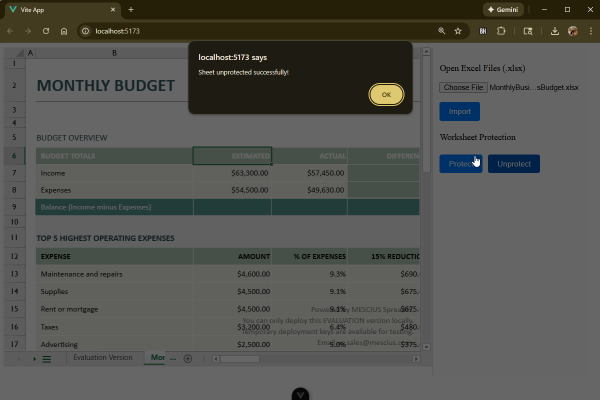Switch to Evaluation Version sheet tab
The width and height of the screenshot is (600, 400).
pyautogui.click(x=102, y=357)
